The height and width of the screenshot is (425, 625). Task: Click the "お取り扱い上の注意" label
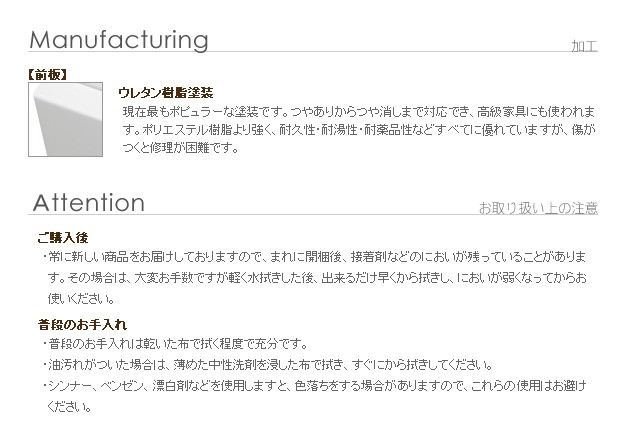(x=538, y=208)
